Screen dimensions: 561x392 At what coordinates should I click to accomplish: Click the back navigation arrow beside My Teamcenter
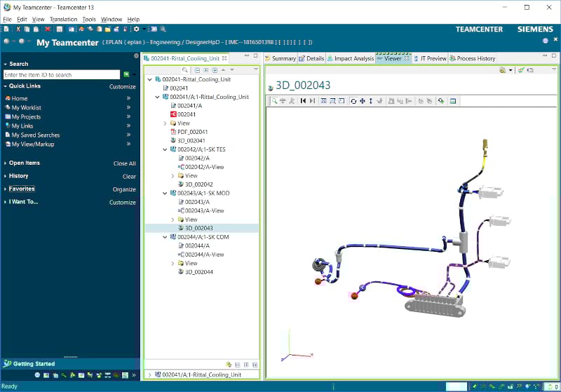click(8, 42)
